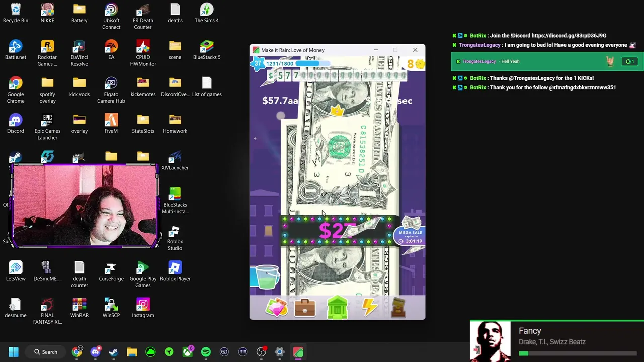Click the gold crown on the bill
644x362 pixels.
(337, 111)
